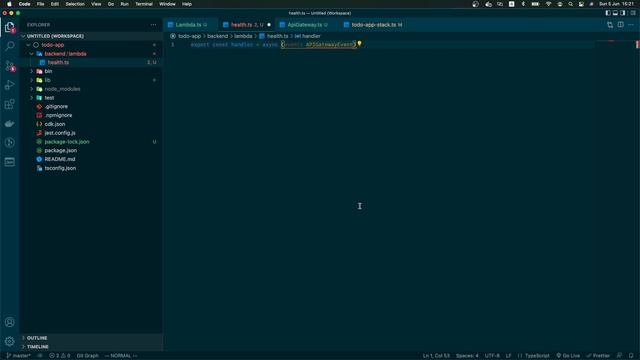The width and height of the screenshot is (640, 360).
Task: Split the editor to the right
Action: (x=620, y=25)
